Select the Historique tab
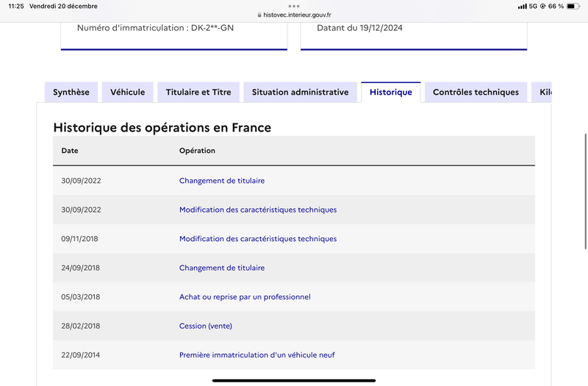 pyautogui.click(x=391, y=93)
